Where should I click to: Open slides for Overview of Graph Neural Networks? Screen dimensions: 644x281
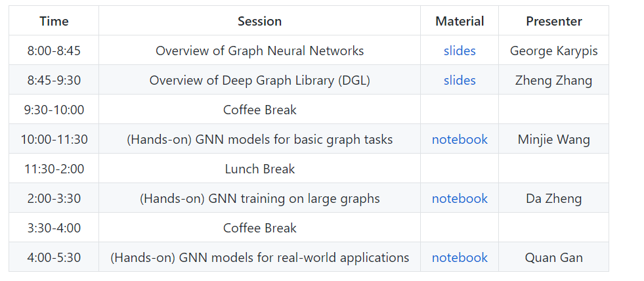click(460, 51)
